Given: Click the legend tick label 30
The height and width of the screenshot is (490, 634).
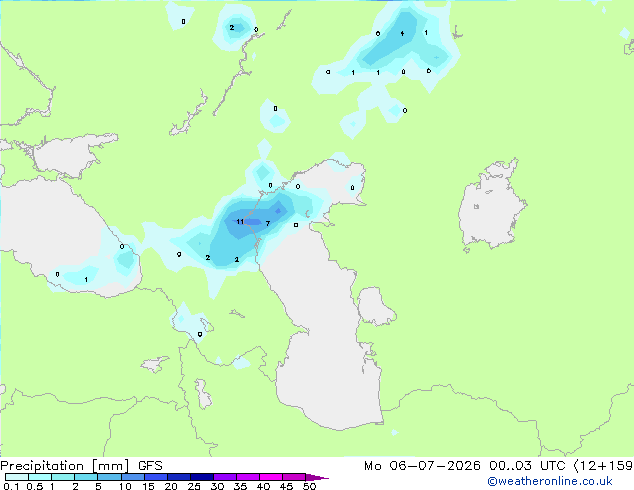Looking at the screenshot, I should pyautogui.click(x=217, y=486).
